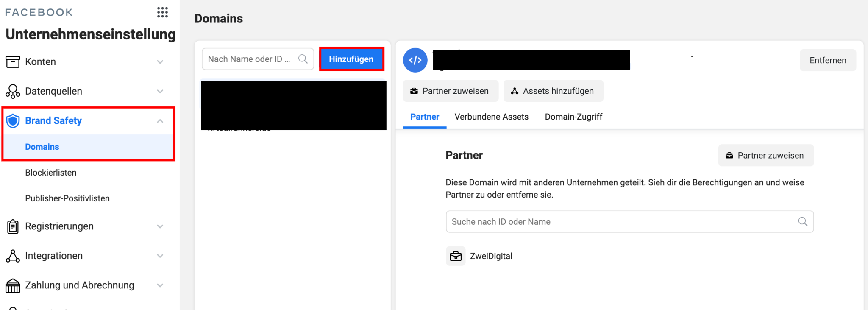
Task: Expand the Datenquellen menu chevron
Action: coord(160,92)
